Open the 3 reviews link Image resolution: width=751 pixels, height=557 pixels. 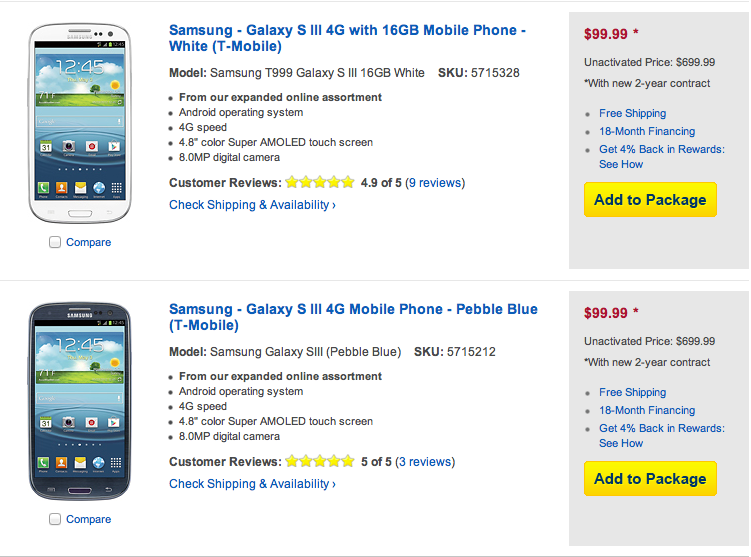(425, 462)
